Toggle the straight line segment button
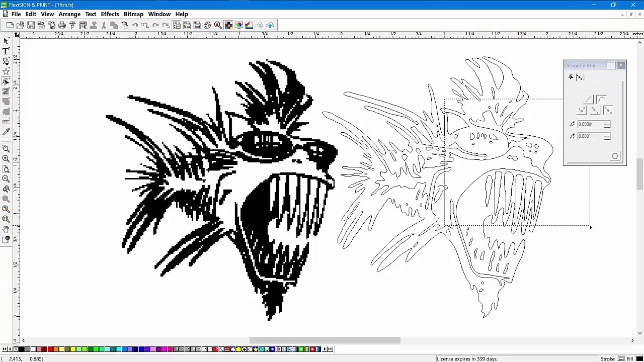This screenshot has width=644, height=362. 589,100
